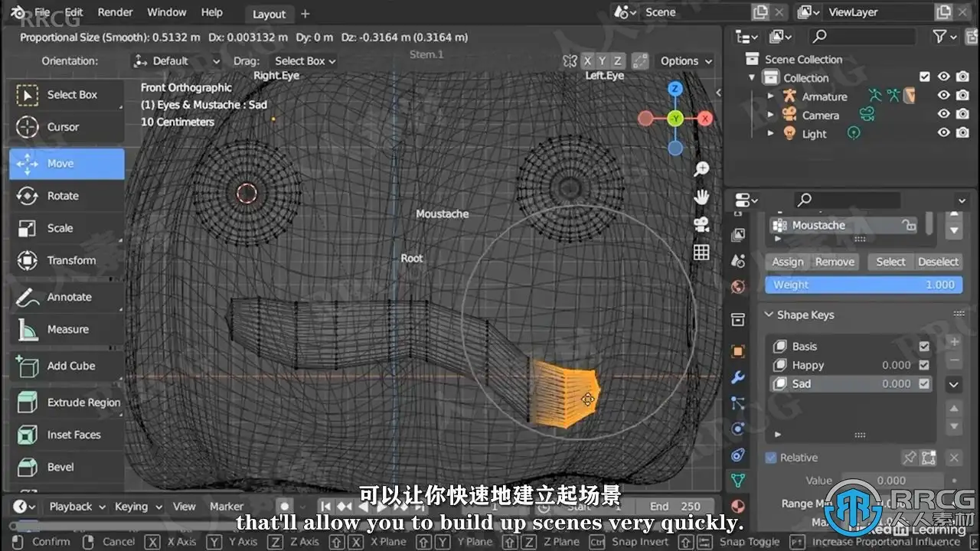Toggle Z axis mirror in viewport header

coord(617,61)
